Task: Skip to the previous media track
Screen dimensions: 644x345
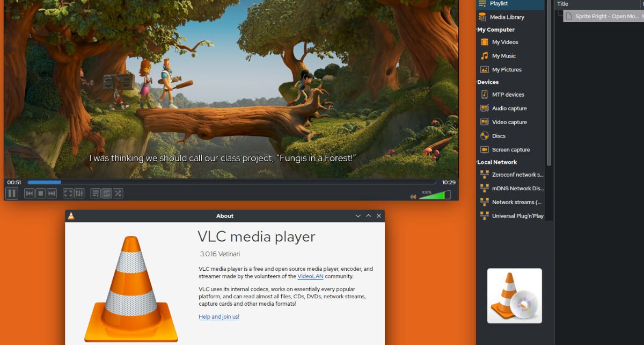Action: [30, 193]
